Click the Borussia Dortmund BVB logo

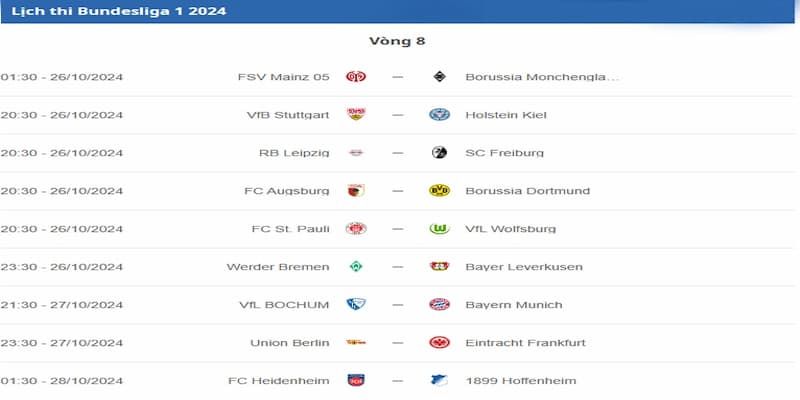point(438,191)
